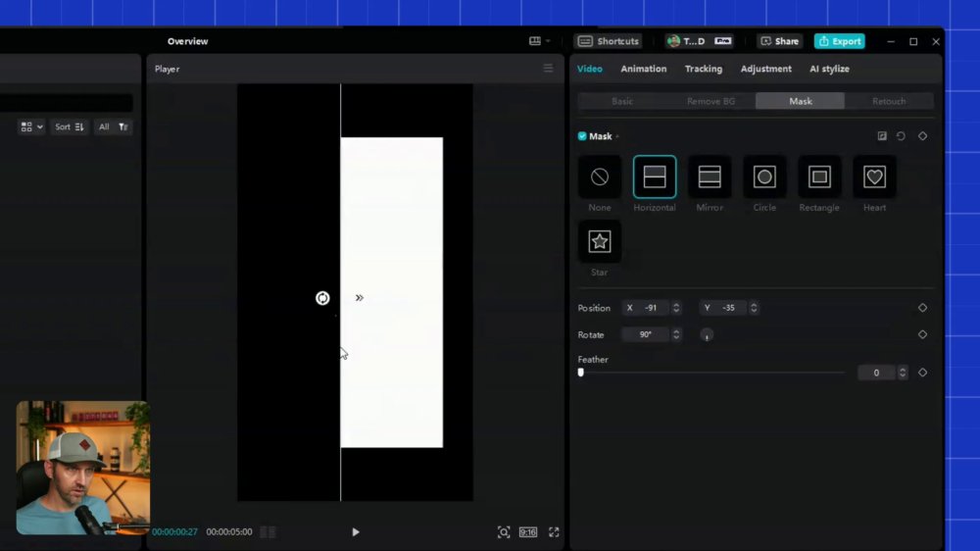Click the webcam overlay thumbnail
The height and width of the screenshot is (551, 980).
[83, 468]
